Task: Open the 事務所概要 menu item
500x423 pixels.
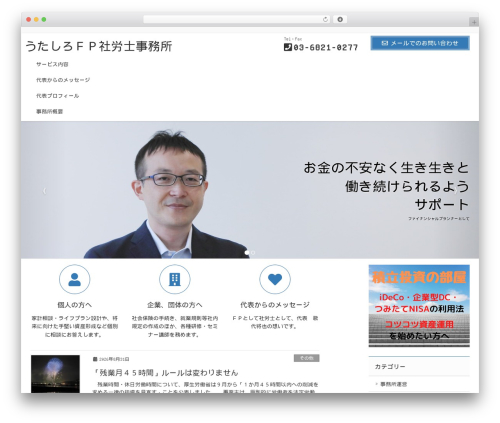Action: point(50,111)
